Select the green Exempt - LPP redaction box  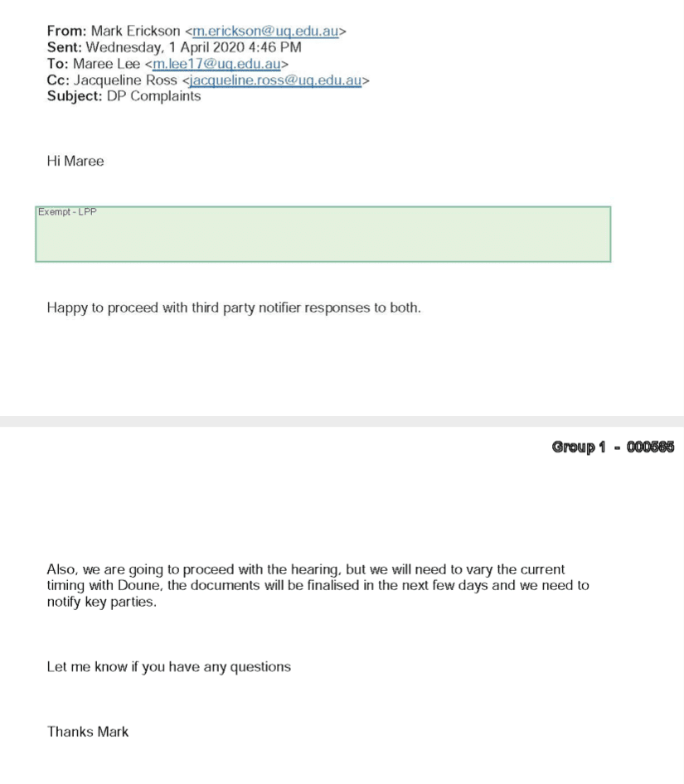(x=323, y=234)
